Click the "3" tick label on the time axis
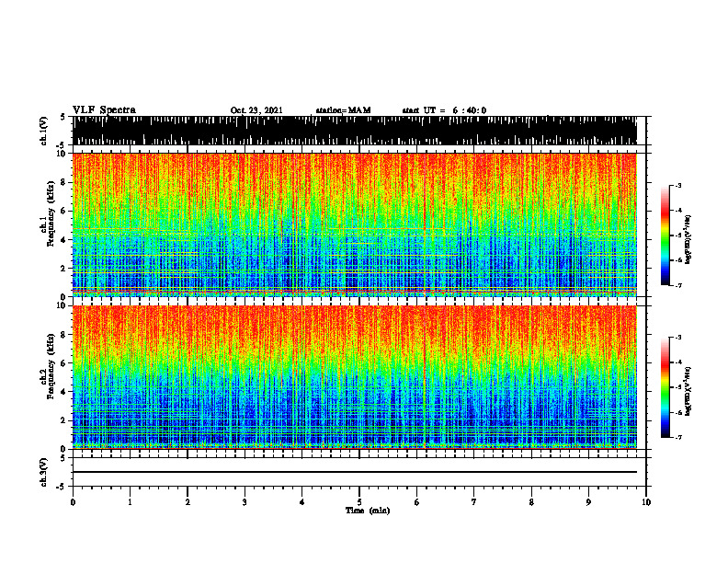 (x=245, y=502)
